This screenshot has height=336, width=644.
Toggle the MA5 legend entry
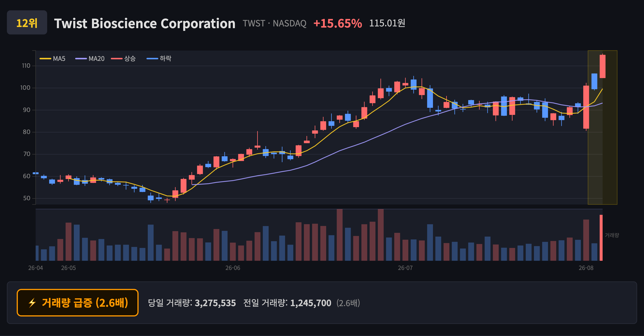[x=53, y=59]
